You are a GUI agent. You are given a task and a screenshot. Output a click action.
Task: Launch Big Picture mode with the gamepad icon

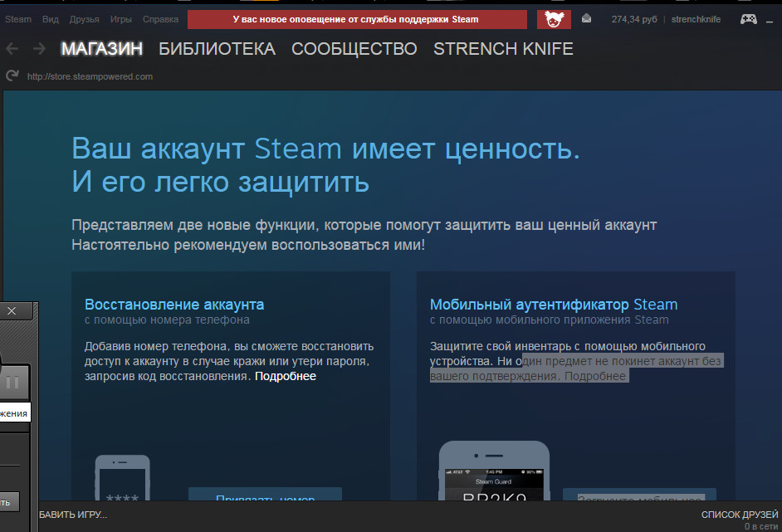pyautogui.click(x=748, y=19)
